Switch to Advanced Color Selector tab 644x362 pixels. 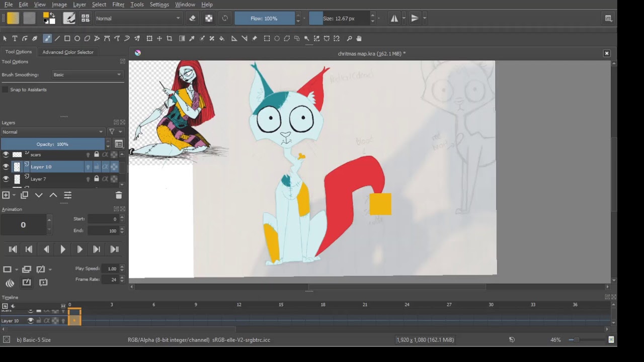(x=68, y=52)
